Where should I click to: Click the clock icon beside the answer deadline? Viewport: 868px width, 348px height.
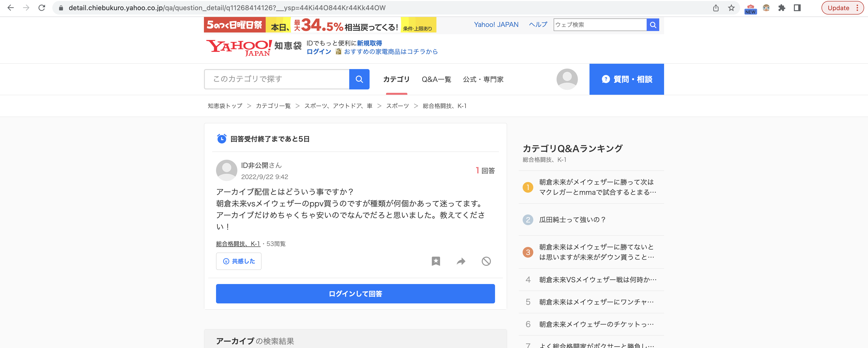(221, 139)
